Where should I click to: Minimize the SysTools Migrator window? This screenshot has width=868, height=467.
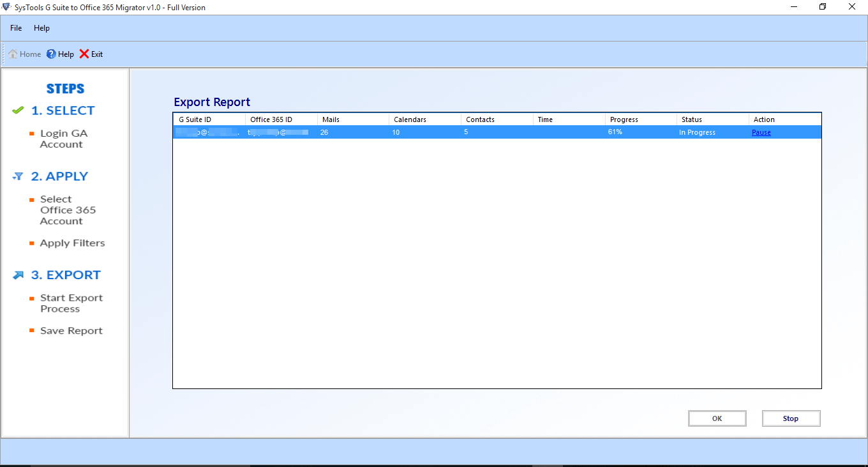coord(793,7)
